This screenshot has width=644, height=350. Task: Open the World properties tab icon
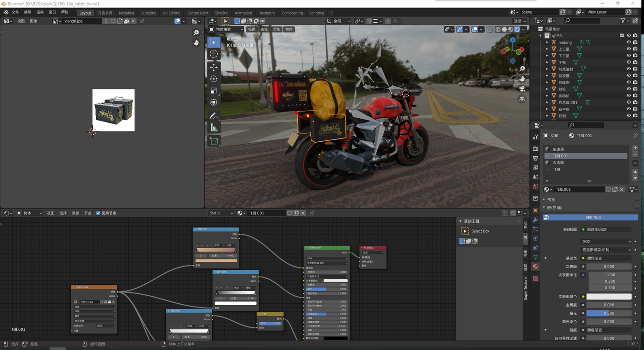pos(535,187)
